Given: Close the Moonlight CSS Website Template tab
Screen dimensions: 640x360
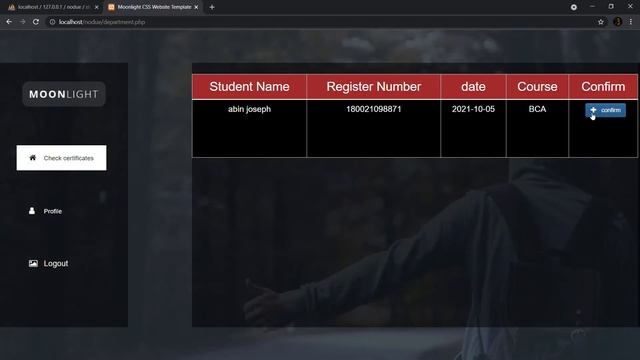Looking at the screenshot, I should (196, 7).
